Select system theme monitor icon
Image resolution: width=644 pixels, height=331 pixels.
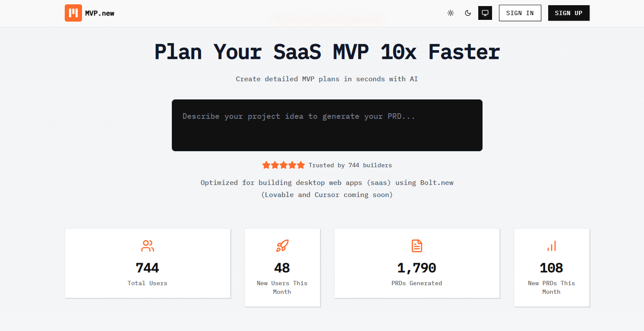coord(485,13)
